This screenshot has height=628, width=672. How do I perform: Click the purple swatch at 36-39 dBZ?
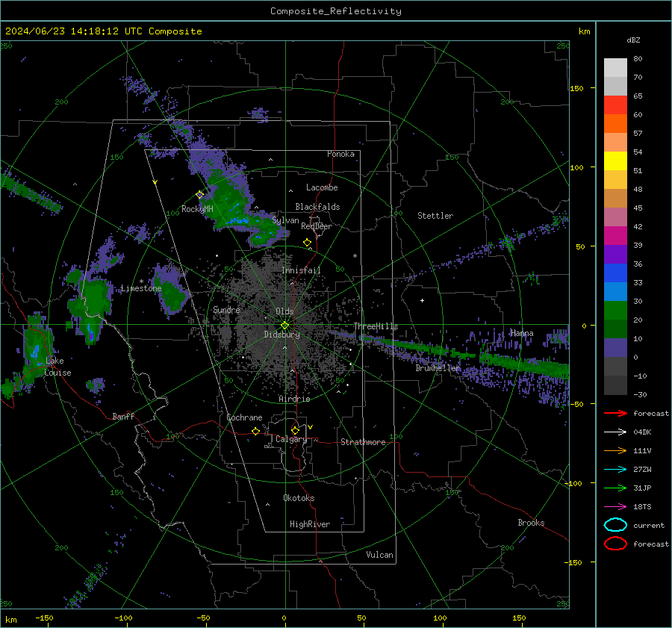[615, 255]
